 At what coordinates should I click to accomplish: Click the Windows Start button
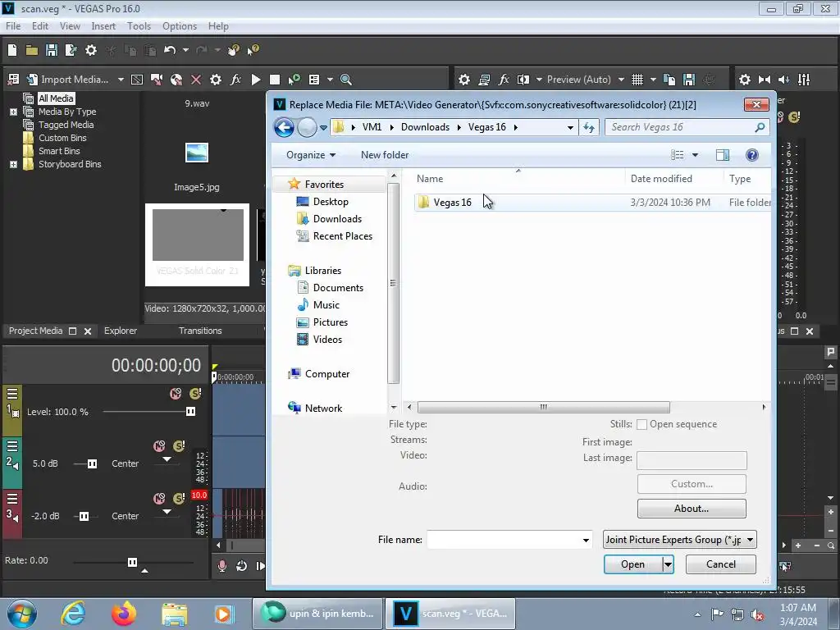pos(22,614)
